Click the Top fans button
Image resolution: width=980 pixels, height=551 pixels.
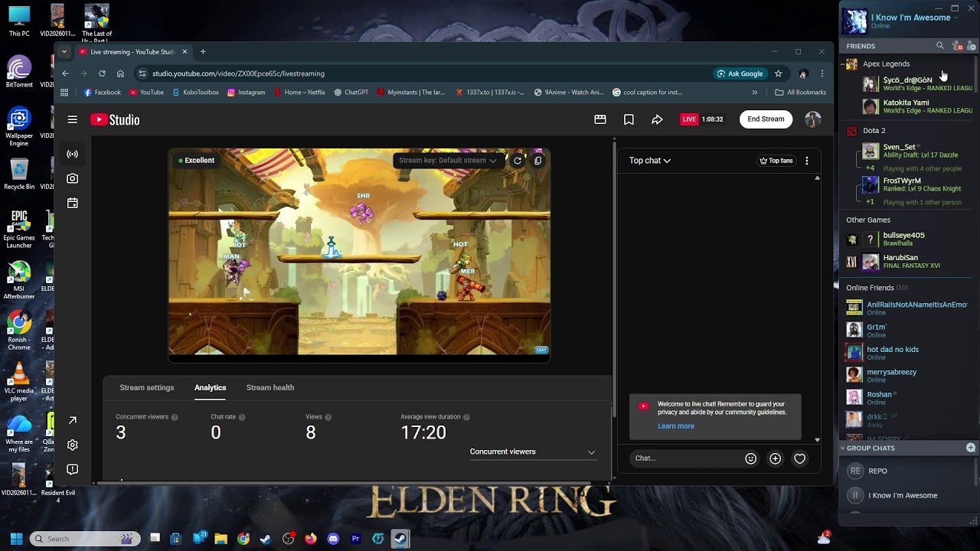[x=776, y=161]
